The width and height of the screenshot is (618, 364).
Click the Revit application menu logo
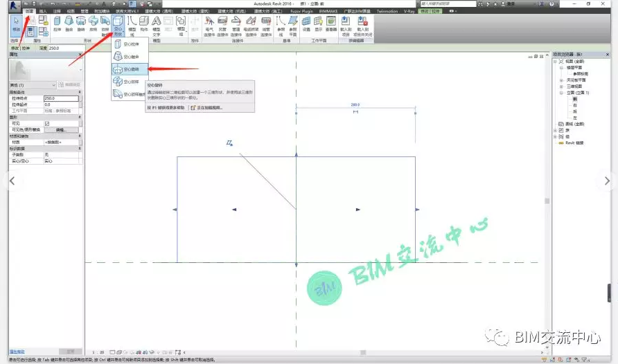[x=14, y=5]
